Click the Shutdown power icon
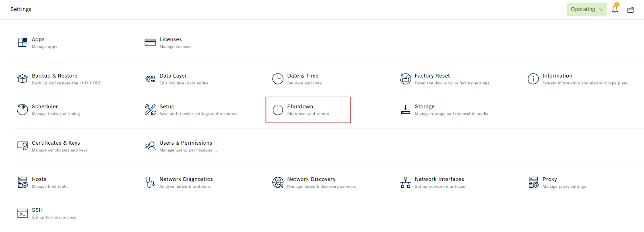 point(278,109)
